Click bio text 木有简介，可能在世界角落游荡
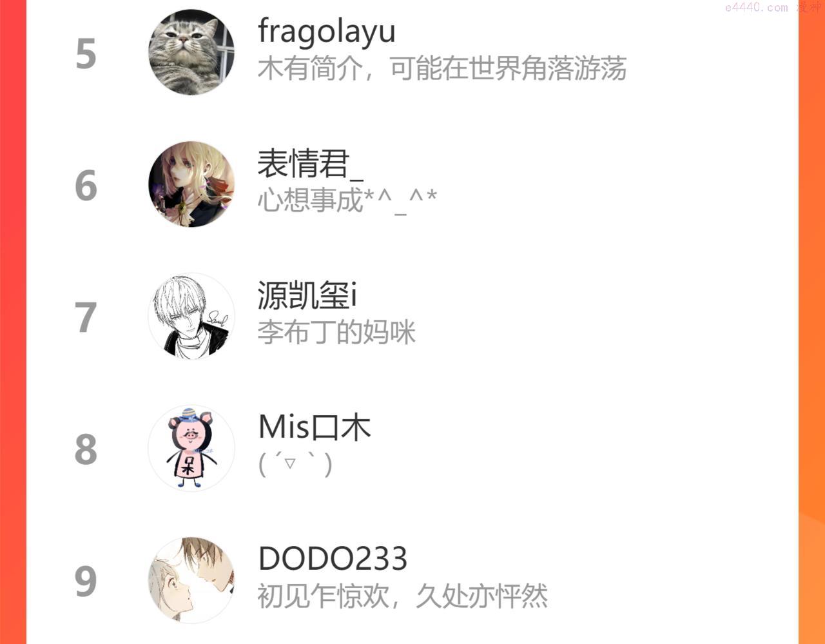This screenshot has height=644, width=825. (x=442, y=68)
